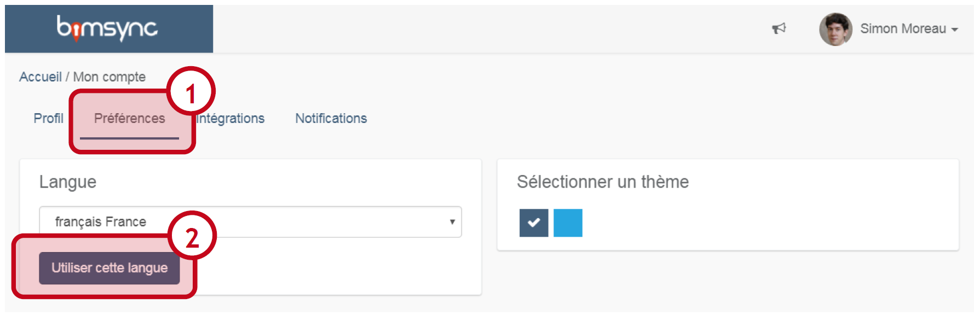The width and height of the screenshot is (980, 316).
Task: Click Simon Moreau's avatar photo
Action: [835, 30]
